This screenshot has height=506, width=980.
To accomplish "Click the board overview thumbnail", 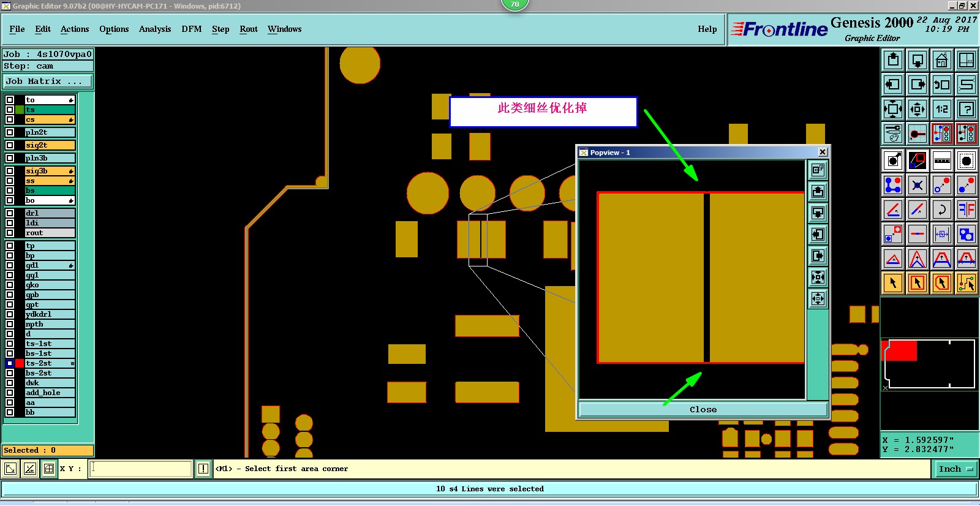I will [929, 364].
